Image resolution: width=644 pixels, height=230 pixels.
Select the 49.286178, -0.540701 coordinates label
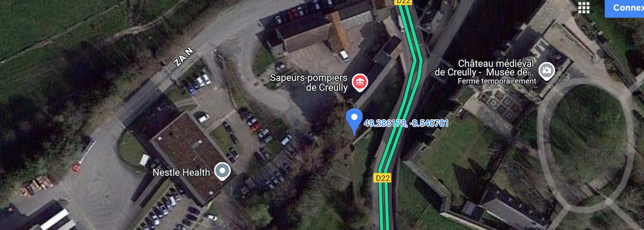[406, 123]
